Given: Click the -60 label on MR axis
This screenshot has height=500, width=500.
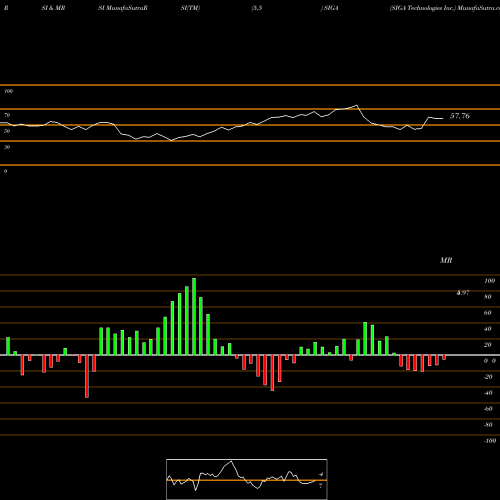Looking at the screenshot, I should click(488, 409).
